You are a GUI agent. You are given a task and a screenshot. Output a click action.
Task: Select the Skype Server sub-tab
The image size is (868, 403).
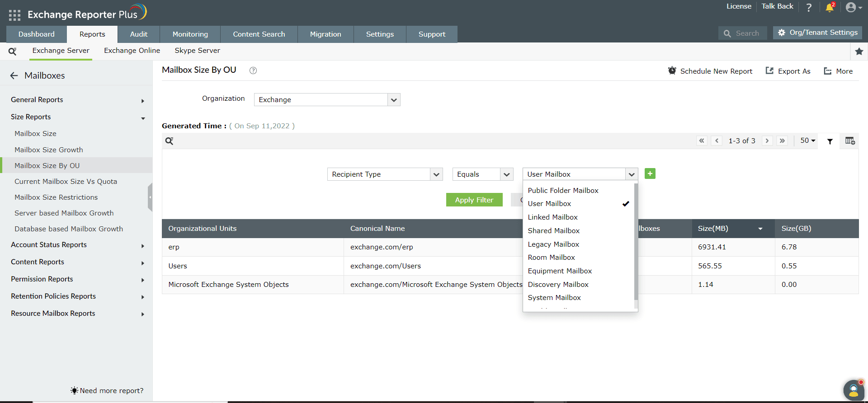tap(198, 51)
